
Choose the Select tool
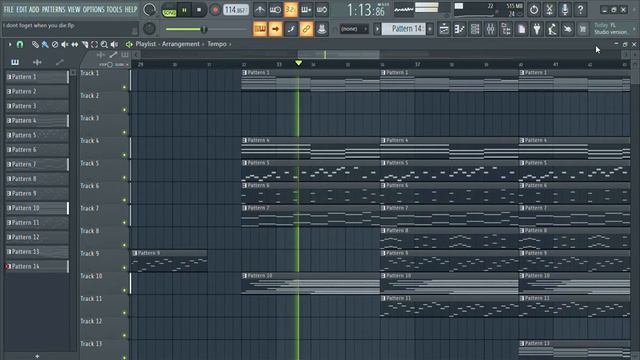[94, 44]
